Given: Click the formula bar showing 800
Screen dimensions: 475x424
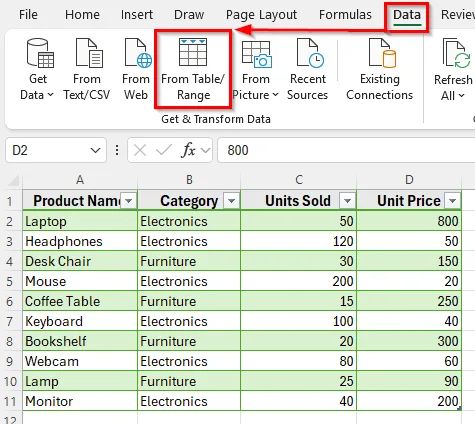Looking at the screenshot, I should [346, 150].
